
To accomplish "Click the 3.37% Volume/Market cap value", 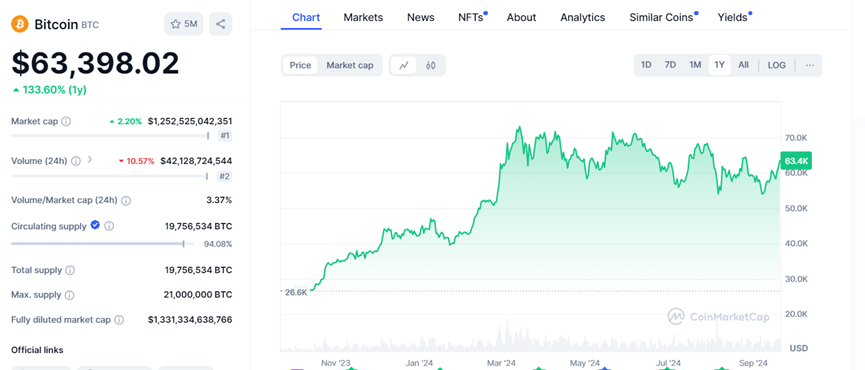I will [219, 200].
